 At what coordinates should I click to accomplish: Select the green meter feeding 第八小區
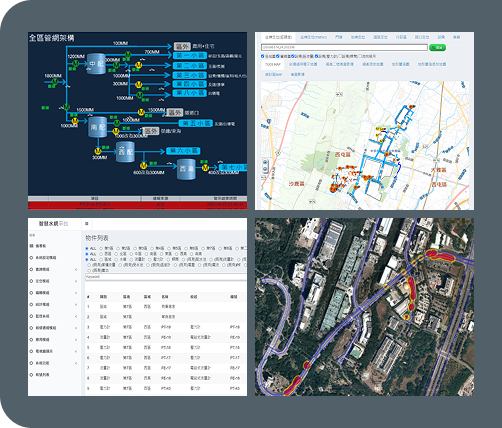click(x=140, y=95)
